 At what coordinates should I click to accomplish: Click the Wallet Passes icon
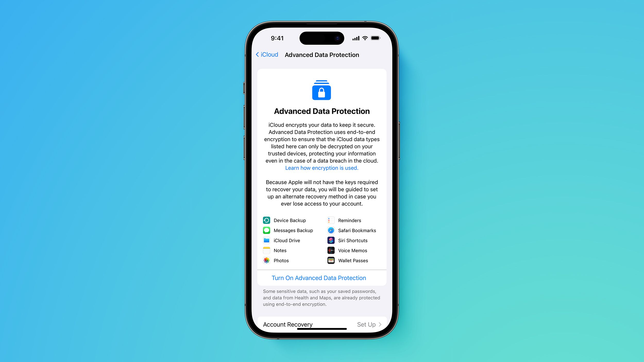pyautogui.click(x=331, y=260)
